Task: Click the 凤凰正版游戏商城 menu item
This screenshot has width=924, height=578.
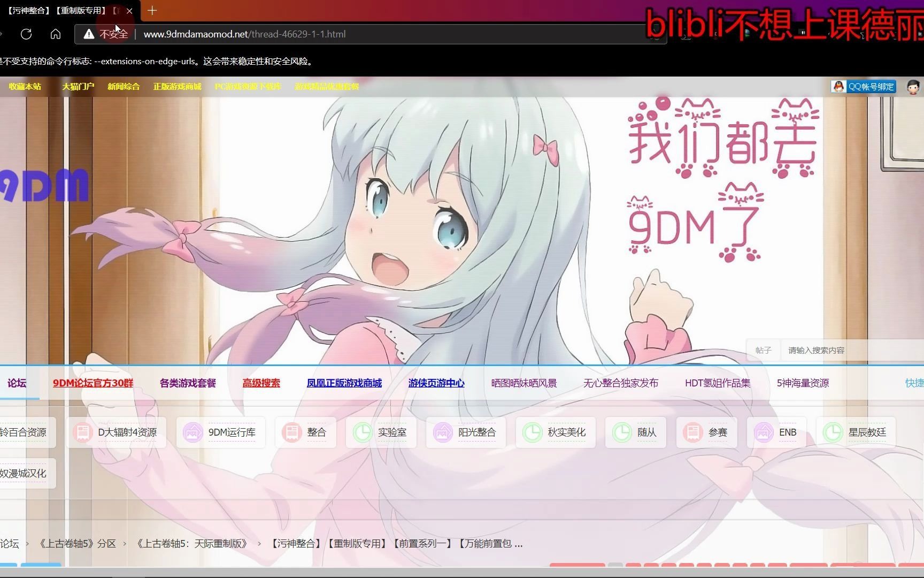Action: pyautogui.click(x=344, y=383)
